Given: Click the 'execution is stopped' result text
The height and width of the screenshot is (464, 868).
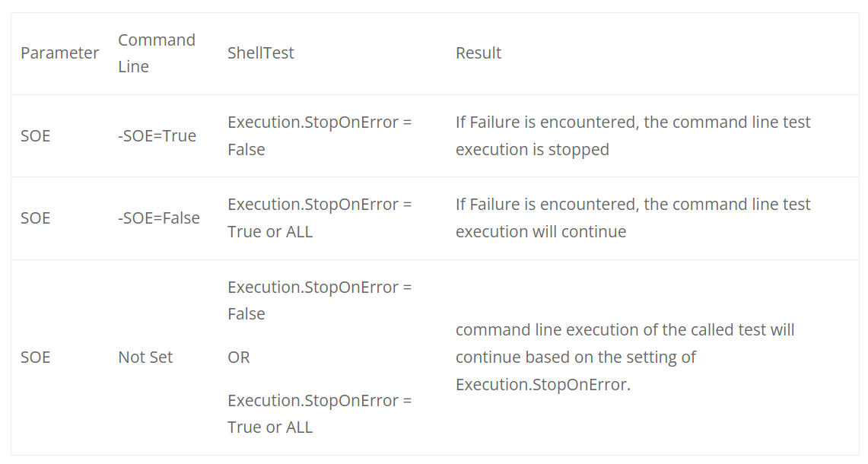Looking at the screenshot, I should tap(532, 150).
